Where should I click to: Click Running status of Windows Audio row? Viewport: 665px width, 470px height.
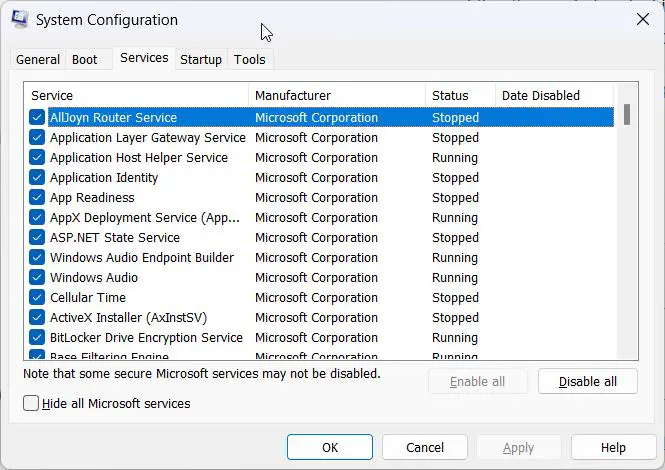coord(455,277)
